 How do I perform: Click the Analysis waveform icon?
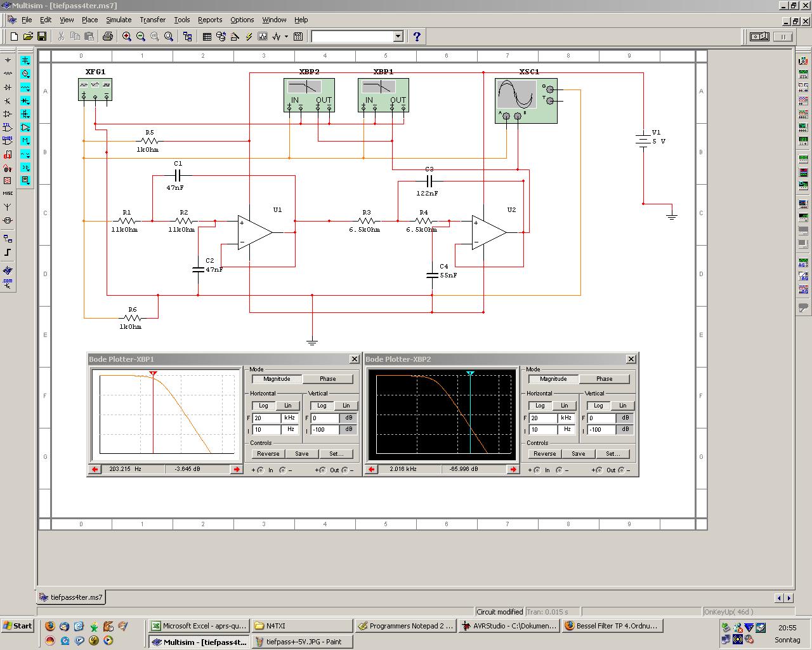277,37
